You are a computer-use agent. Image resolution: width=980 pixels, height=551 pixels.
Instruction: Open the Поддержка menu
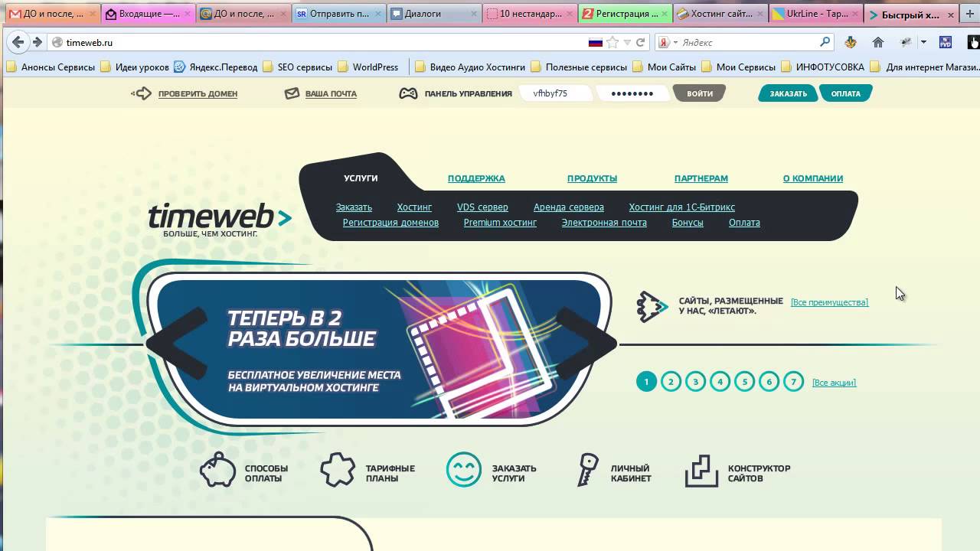(x=476, y=178)
